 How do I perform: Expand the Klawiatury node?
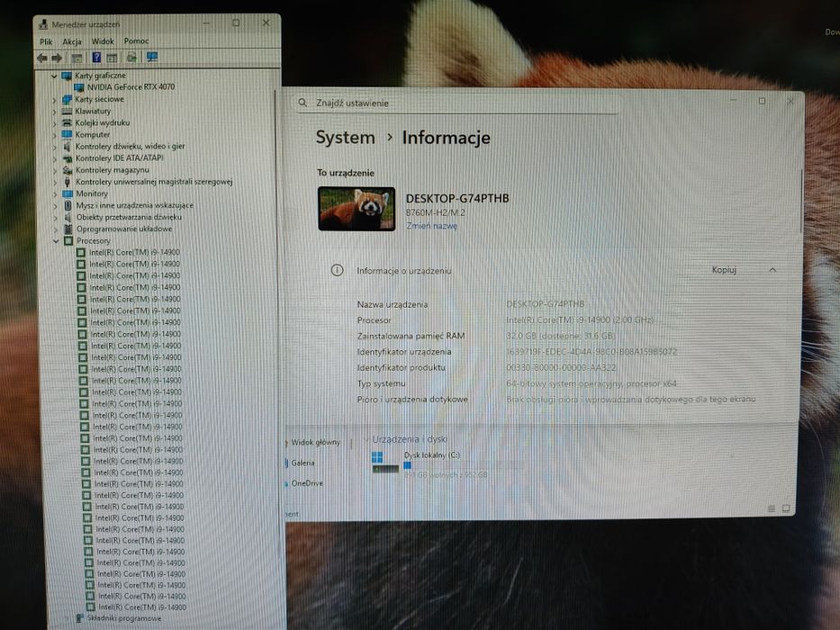(54, 112)
